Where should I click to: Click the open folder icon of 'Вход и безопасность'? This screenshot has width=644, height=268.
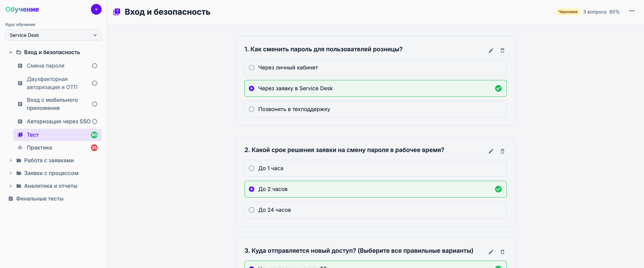click(19, 52)
